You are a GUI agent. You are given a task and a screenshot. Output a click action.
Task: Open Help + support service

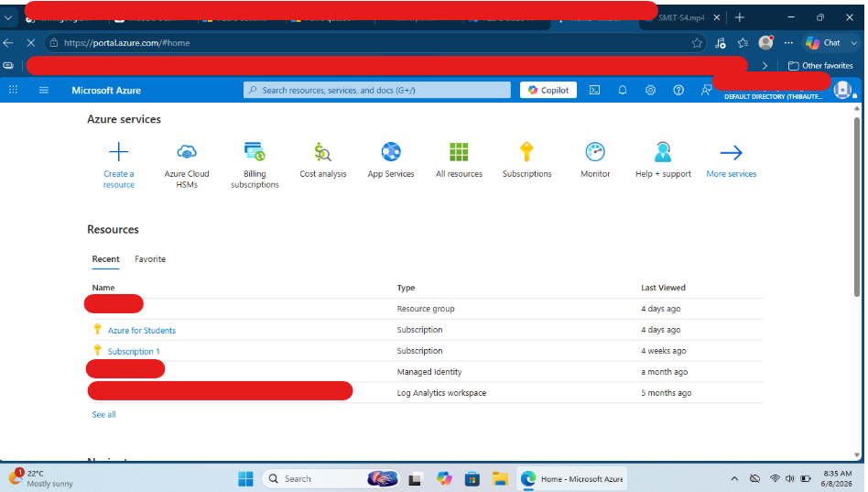663,160
